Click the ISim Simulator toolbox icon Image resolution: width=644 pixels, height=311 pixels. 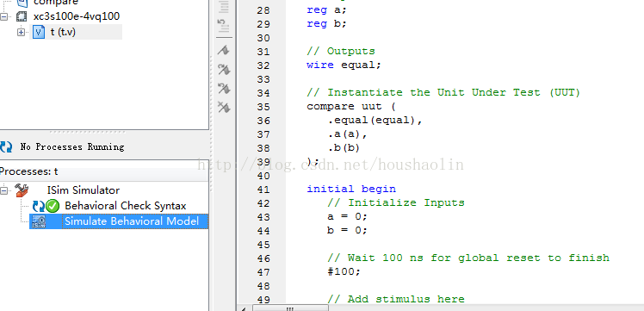(22, 190)
